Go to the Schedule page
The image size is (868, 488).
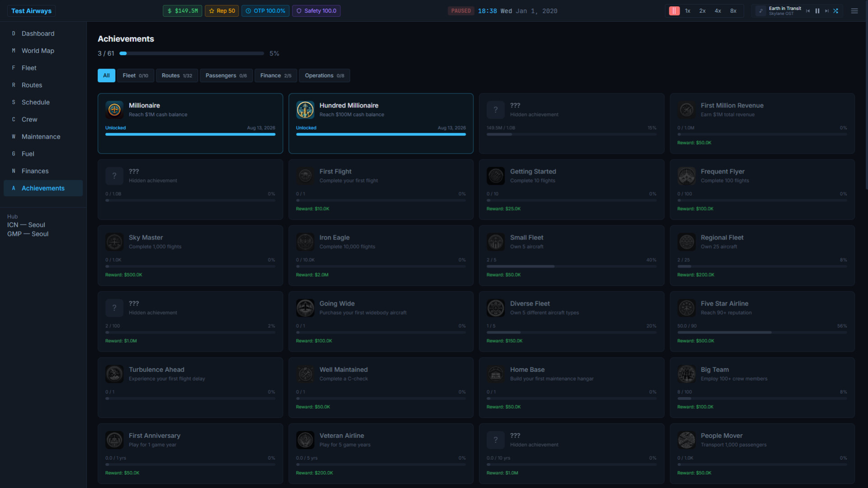click(x=43, y=102)
